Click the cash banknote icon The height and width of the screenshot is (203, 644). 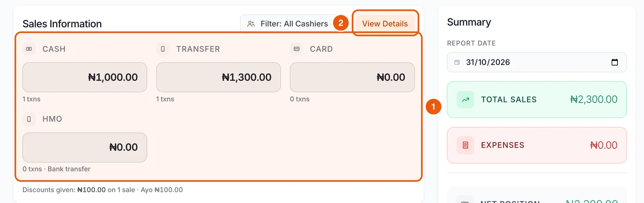pyautogui.click(x=29, y=49)
